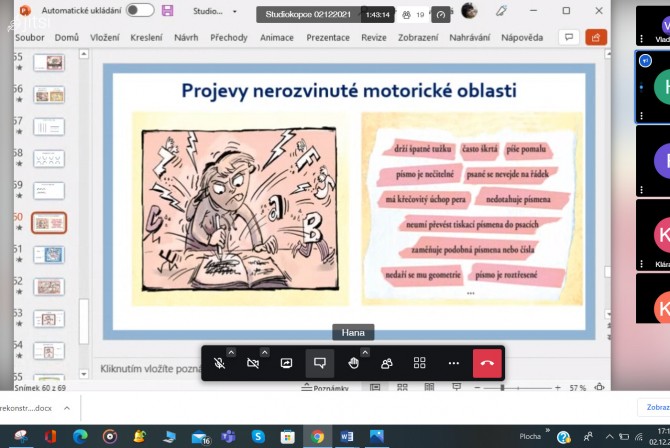670x448 pixels.
Task: Toggle tile view in Jitsi
Action: click(x=420, y=363)
